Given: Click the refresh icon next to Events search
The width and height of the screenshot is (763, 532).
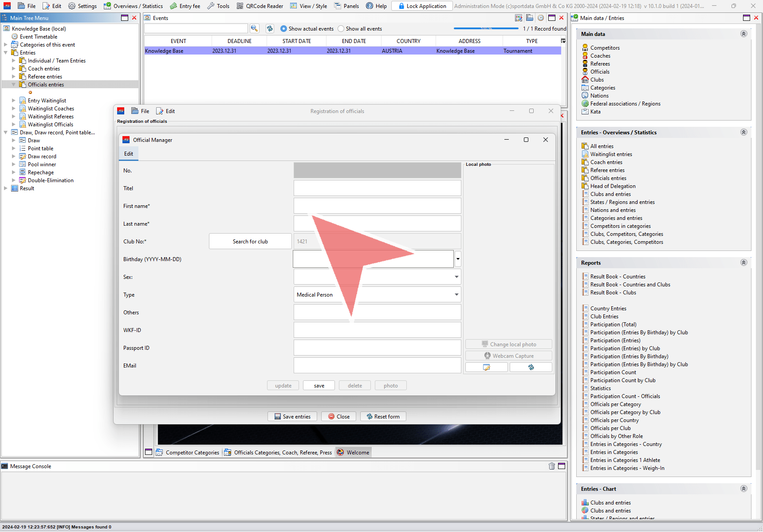Looking at the screenshot, I should point(270,28).
